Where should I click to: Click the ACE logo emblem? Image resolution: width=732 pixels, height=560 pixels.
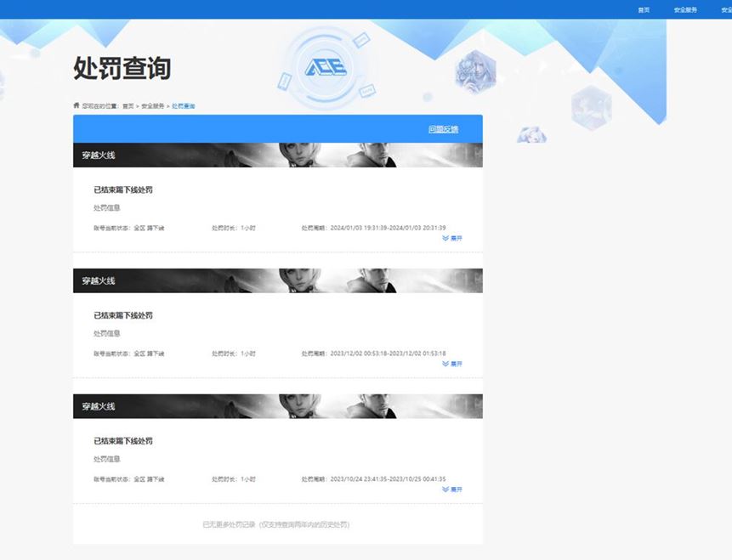326,67
